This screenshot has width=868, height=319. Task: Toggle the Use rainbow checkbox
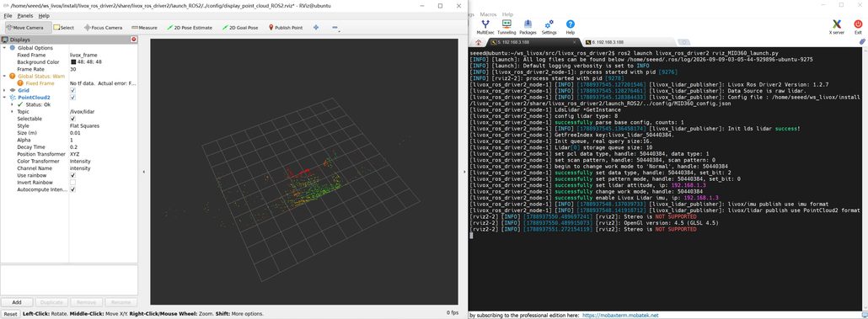(x=72, y=175)
